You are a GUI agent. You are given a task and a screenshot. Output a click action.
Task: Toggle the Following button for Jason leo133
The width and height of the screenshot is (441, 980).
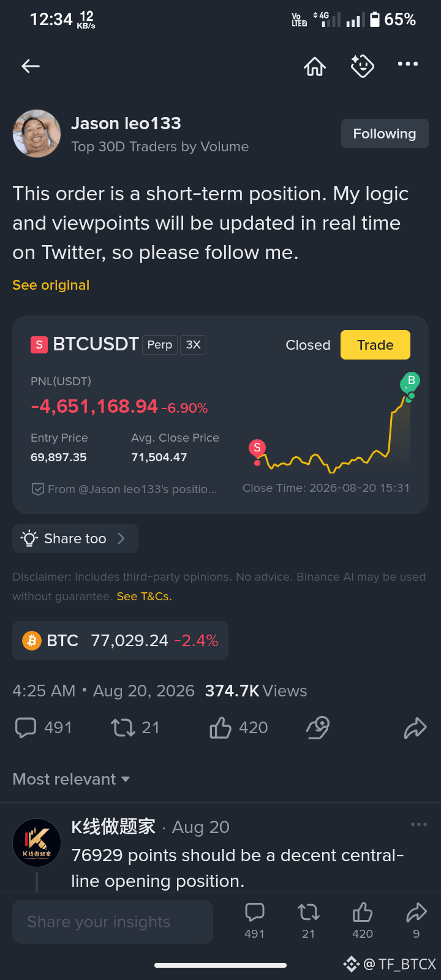[385, 134]
